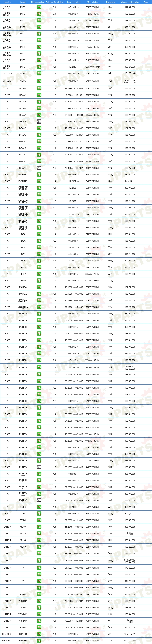Click petrol icon in Punto Van 02.2006 row
The image size is (152, 644).
pos(39,494)
